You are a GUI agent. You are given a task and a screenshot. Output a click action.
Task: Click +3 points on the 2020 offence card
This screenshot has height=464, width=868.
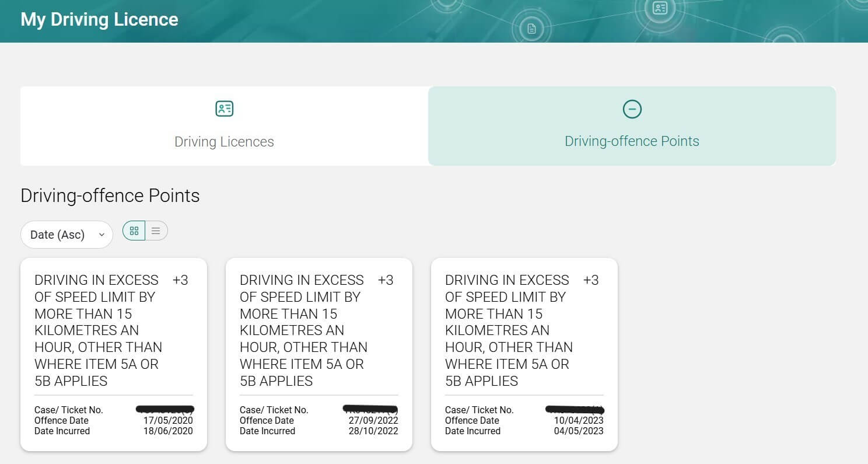pyautogui.click(x=180, y=280)
